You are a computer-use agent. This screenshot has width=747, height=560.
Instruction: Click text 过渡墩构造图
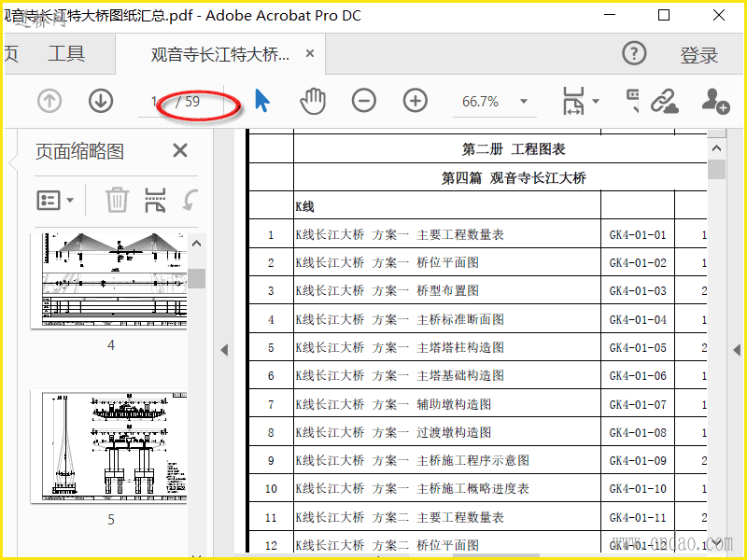pos(454,432)
